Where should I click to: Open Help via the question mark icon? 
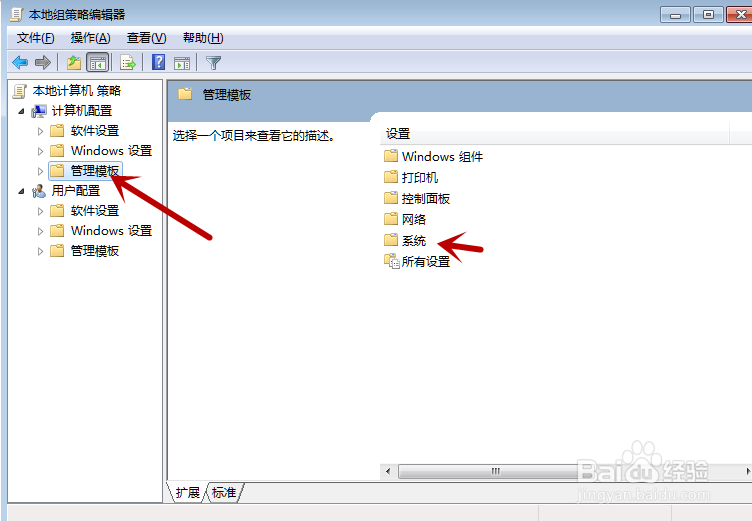click(158, 62)
